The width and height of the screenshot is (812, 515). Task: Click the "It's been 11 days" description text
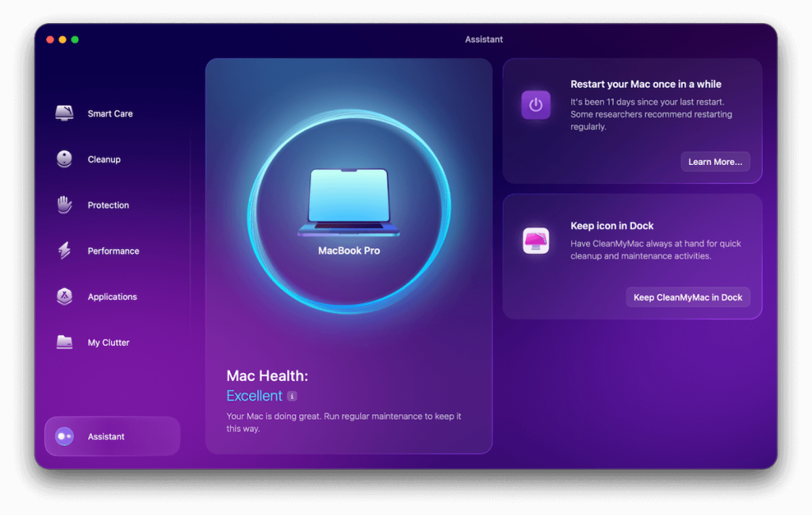652,114
